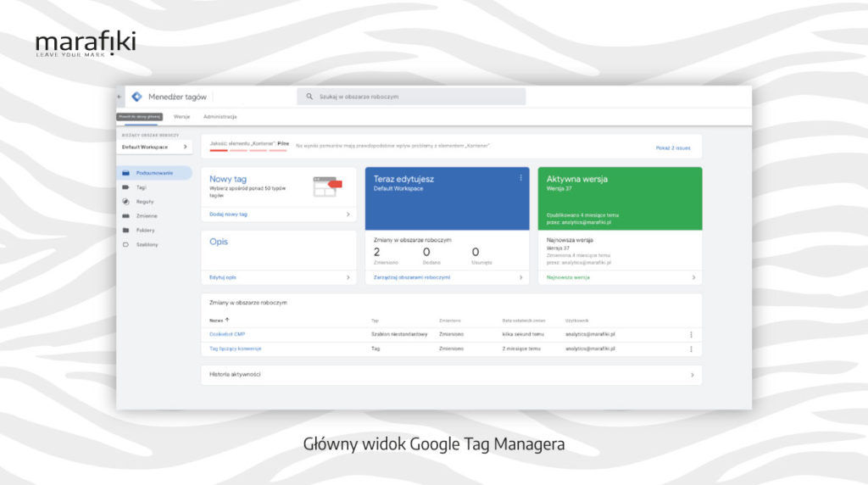The width and height of the screenshot is (868, 485).
Task: Open the Tag łączący konwersje item
Action: point(236,348)
